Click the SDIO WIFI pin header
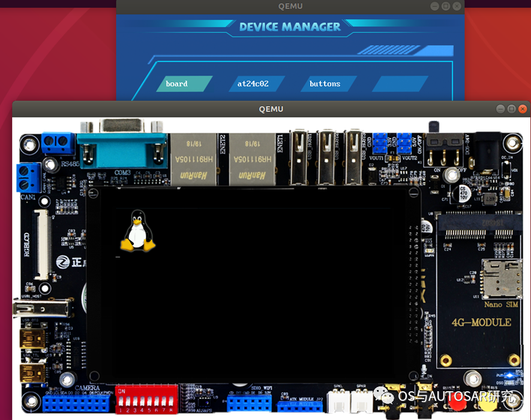Screen dimensions: 531x420 point(249,403)
